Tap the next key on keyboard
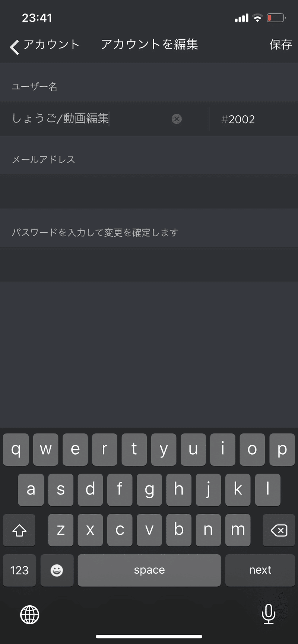The height and width of the screenshot is (644, 298). (260, 570)
